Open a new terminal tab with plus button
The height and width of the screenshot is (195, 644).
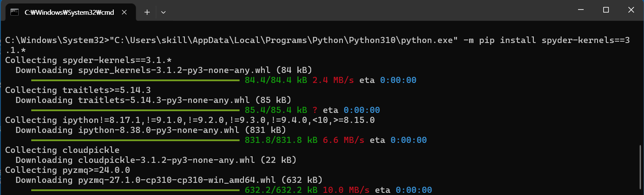coord(147,13)
